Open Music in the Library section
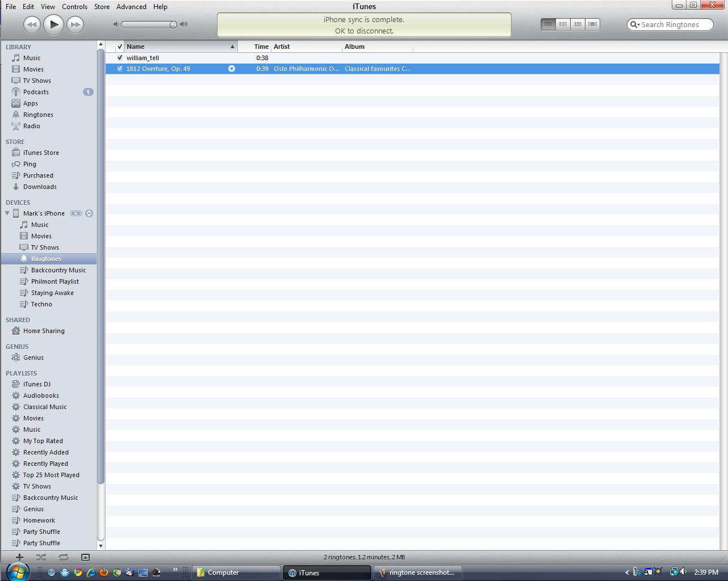The width and height of the screenshot is (728, 581). pyautogui.click(x=32, y=58)
